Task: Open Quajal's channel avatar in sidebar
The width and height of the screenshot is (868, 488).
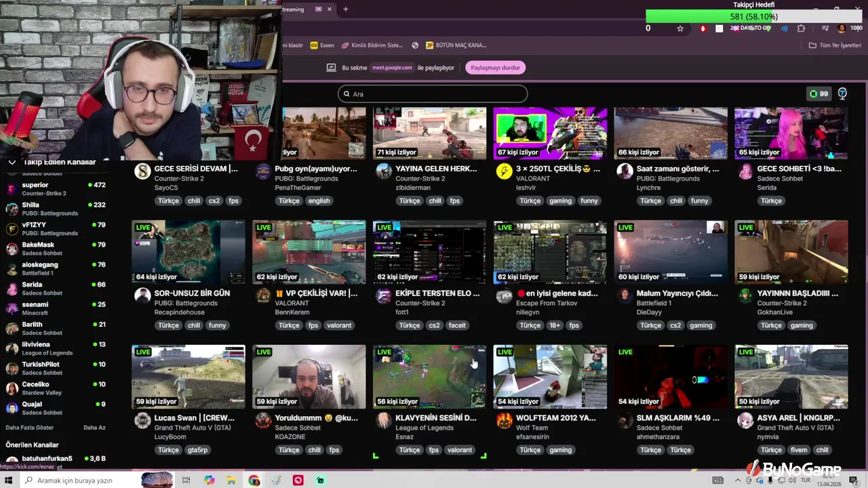Action: coord(12,408)
